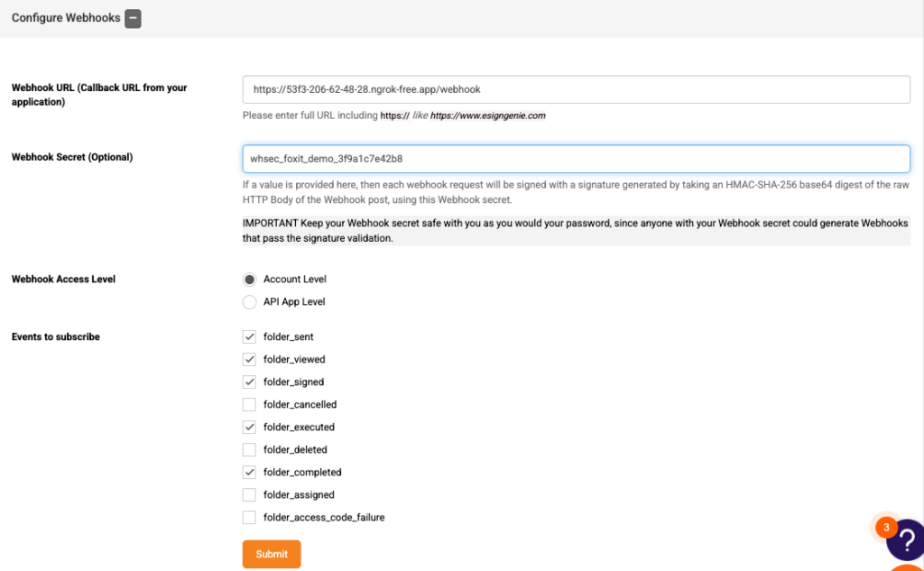Submit the webhook configuration
Image resolution: width=924 pixels, height=571 pixels.
click(x=272, y=554)
